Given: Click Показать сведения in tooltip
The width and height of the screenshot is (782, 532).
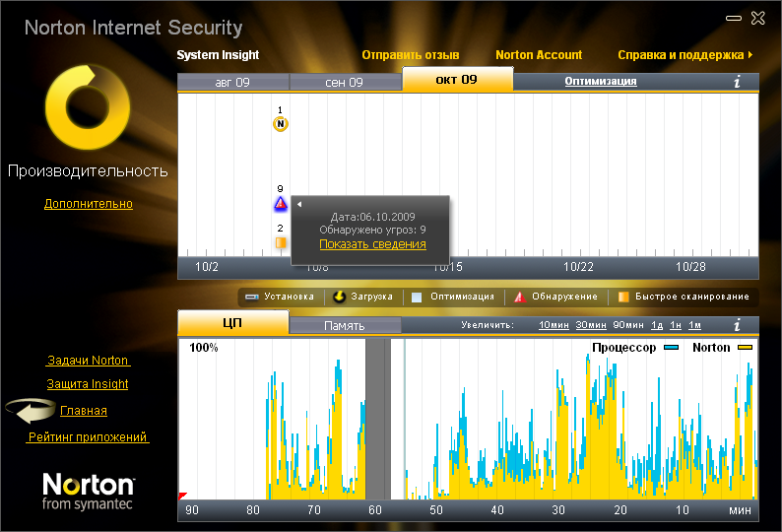Looking at the screenshot, I should pyautogui.click(x=372, y=244).
